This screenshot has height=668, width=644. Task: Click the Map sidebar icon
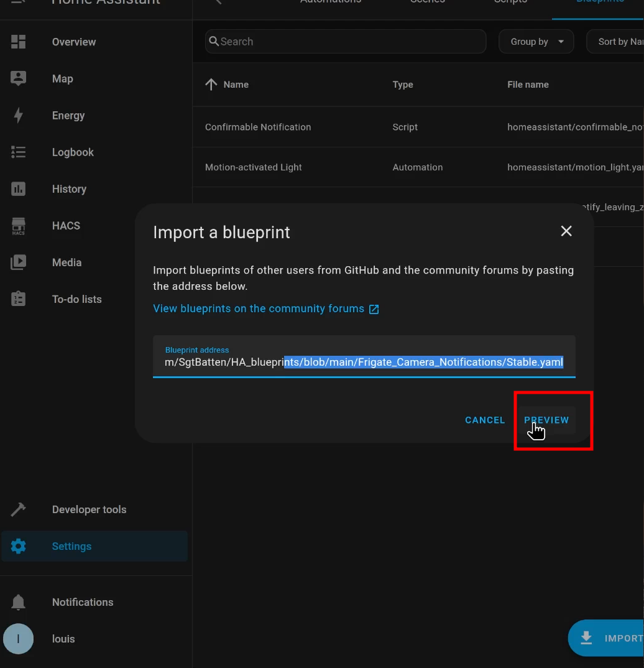pyautogui.click(x=18, y=78)
